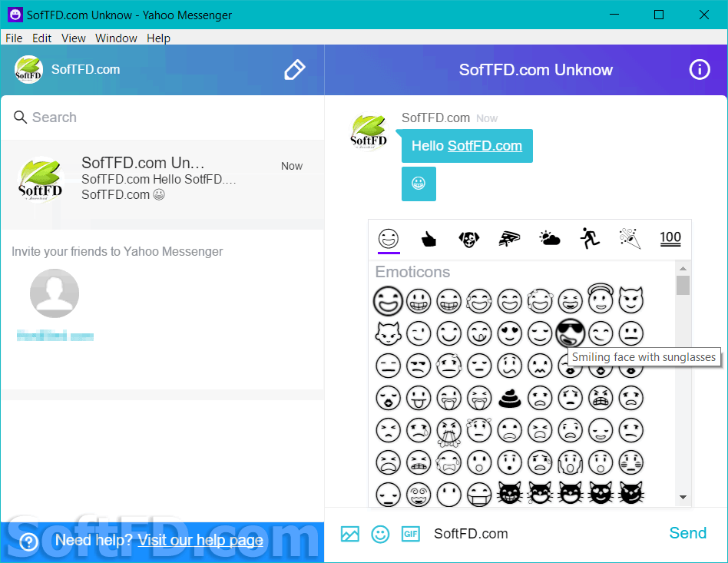Open the Window menu
Image resolution: width=728 pixels, height=563 pixels.
click(x=116, y=38)
